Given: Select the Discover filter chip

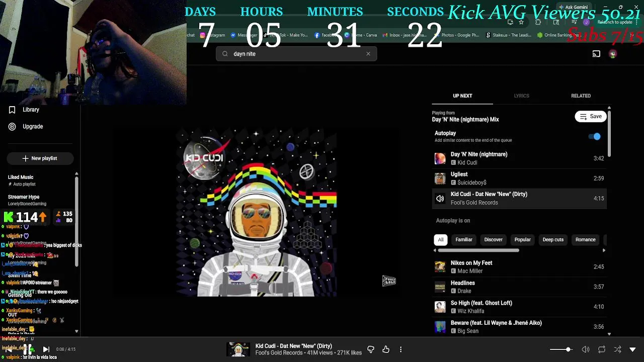Looking at the screenshot, I should 493,240.
